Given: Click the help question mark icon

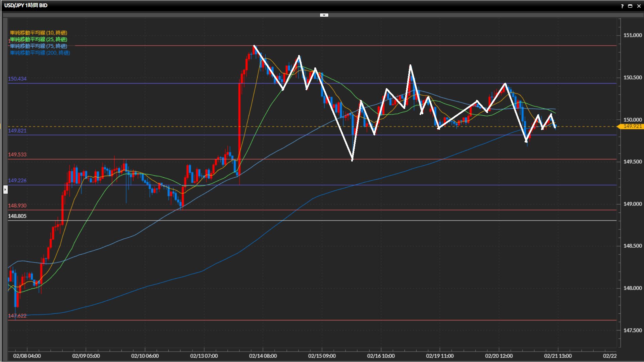Looking at the screenshot, I should pos(622,6).
